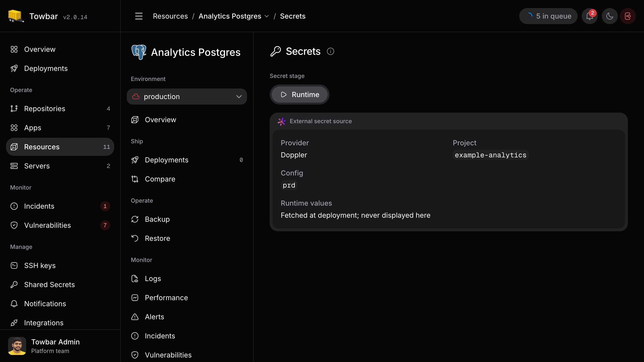Click the SSH keys terminal icon
The width and height of the screenshot is (644, 362).
[14, 265]
